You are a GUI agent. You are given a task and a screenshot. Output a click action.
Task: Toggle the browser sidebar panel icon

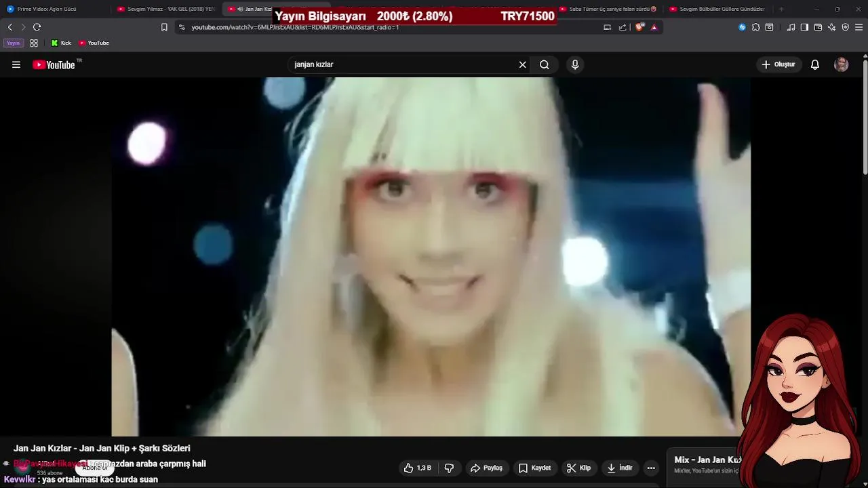tap(804, 27)
